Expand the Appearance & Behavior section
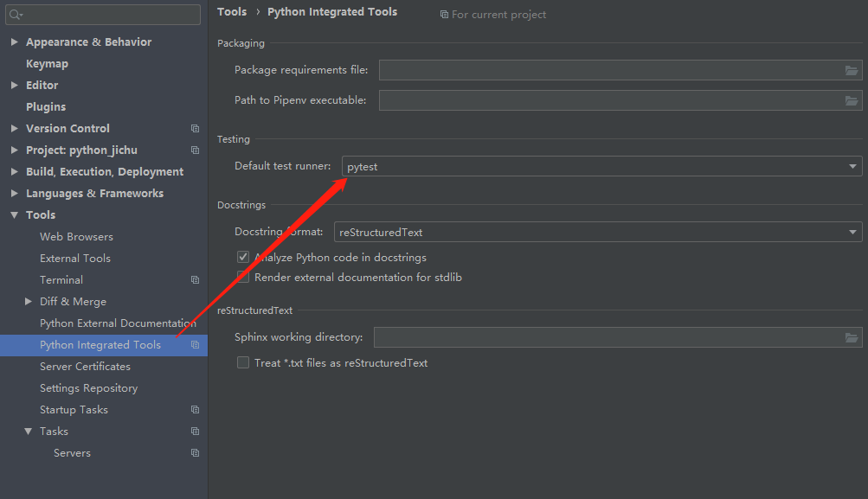 (x=15, y=42)
